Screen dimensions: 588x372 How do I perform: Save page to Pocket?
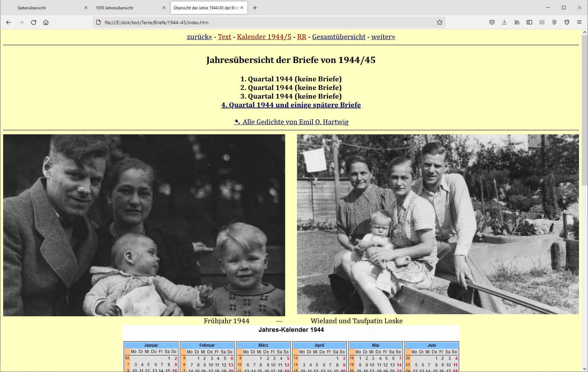[x=492, y=22]
